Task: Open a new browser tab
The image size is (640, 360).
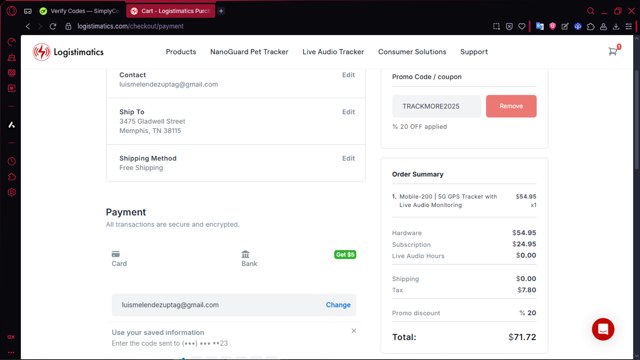Action: [221, 11]
